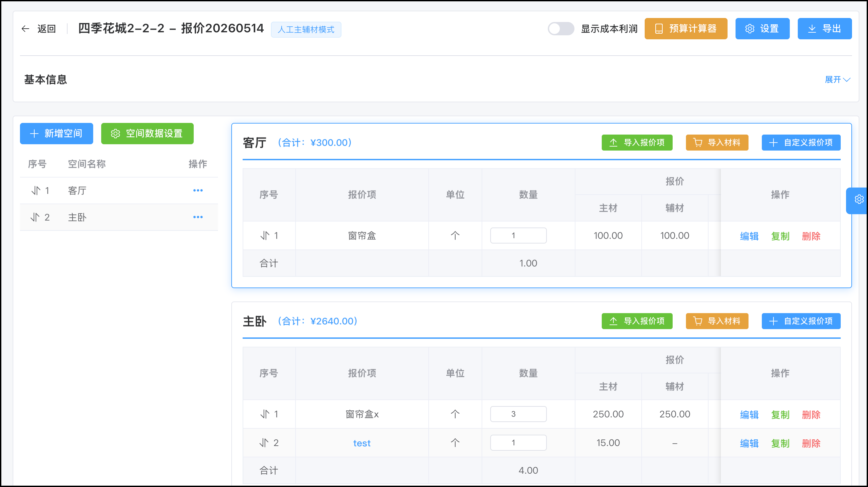This screenshot has width=868, height=487.
Task: Click 删除 for the 窗帘盒x row
Action: 811,414
